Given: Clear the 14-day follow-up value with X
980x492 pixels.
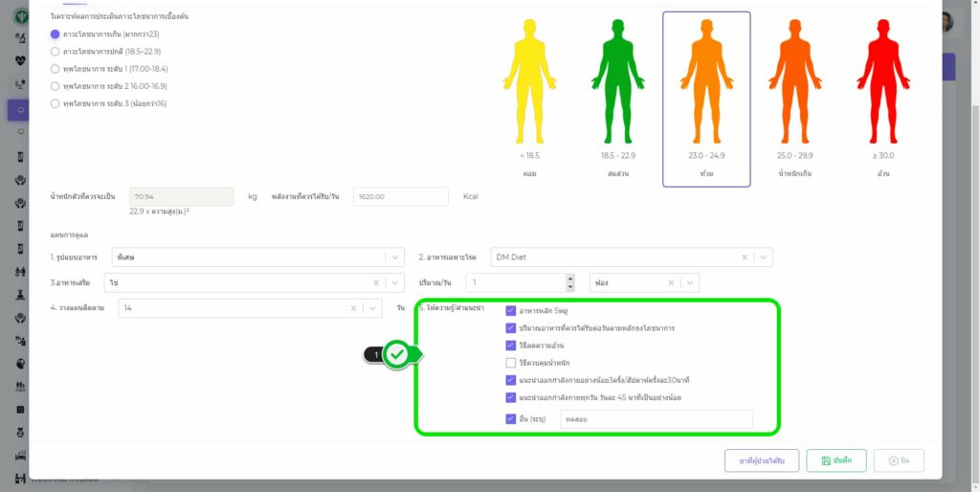Looking at the screenshot, I should coord(353,308).
